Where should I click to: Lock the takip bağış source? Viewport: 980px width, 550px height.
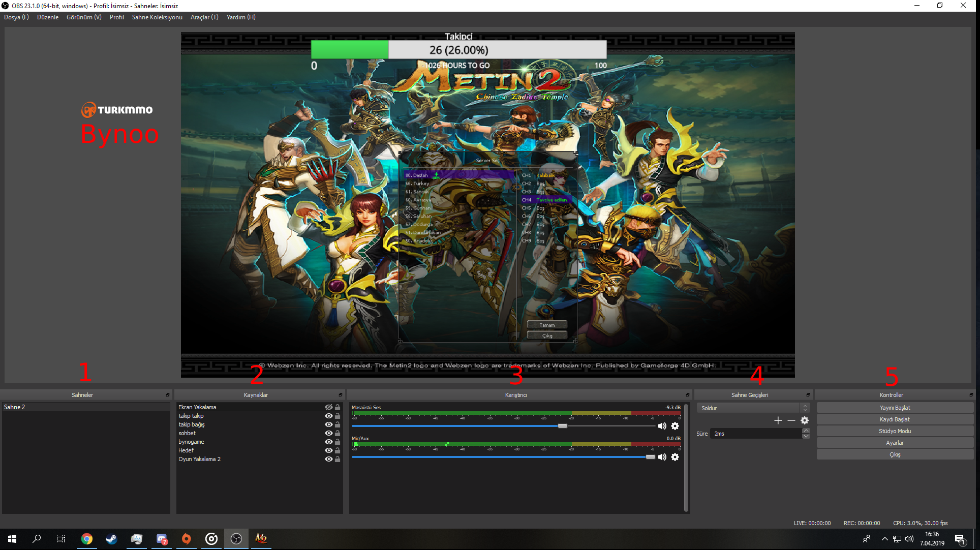(338, 424)
